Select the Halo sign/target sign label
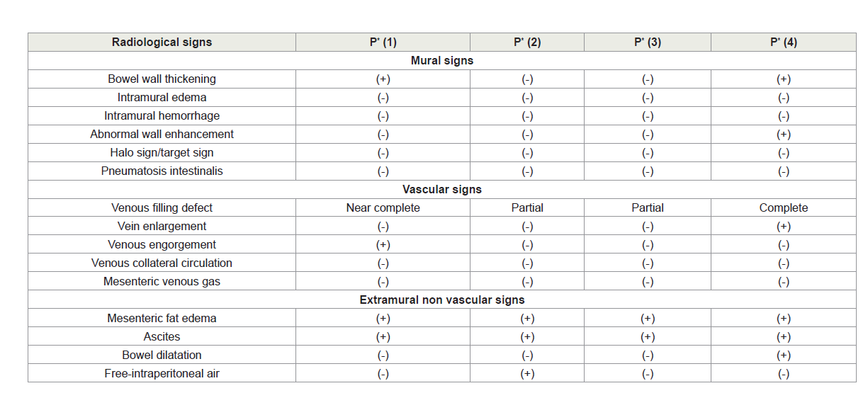The image size is (868, 393). coord(162,152)
